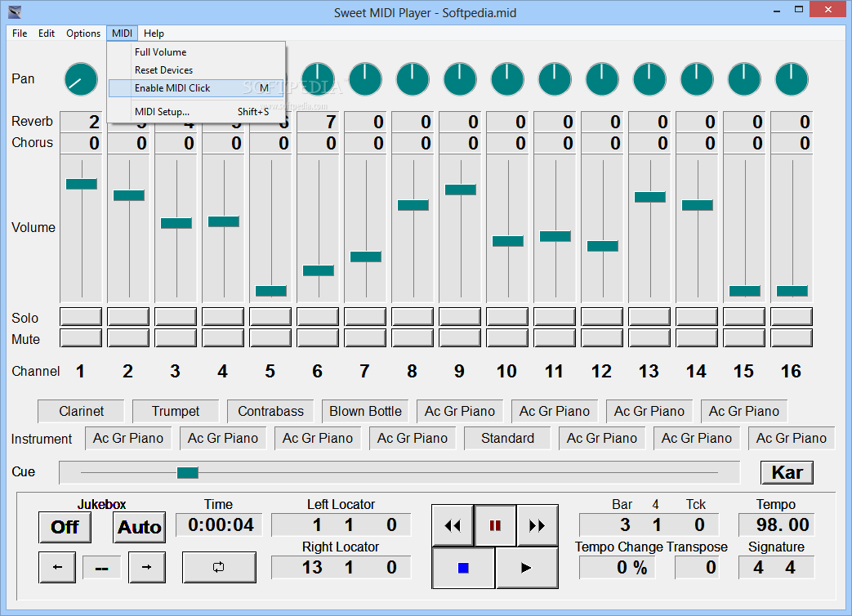Click the channel 10 pan knob
Image resolution: width=852 pixels, height=616 pixels.
click(507, 79)
